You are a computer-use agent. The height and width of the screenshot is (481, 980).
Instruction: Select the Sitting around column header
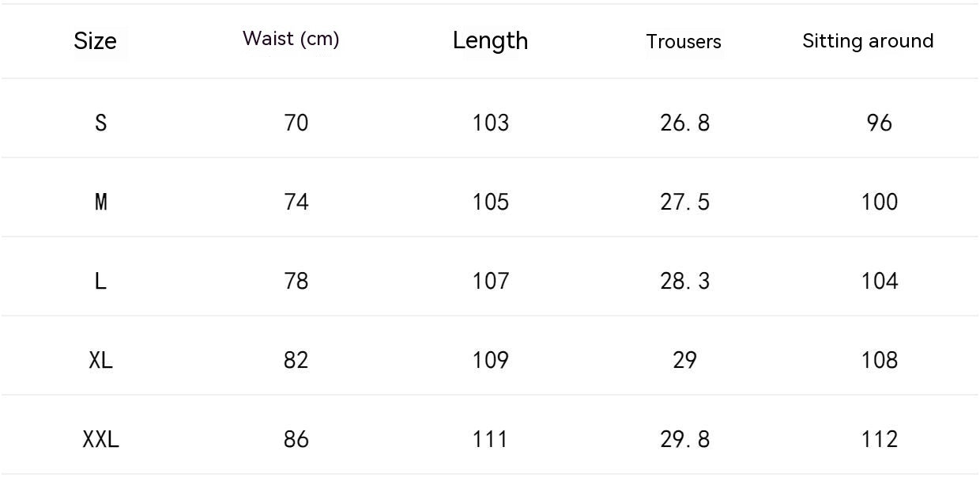[x=868, y=41]
